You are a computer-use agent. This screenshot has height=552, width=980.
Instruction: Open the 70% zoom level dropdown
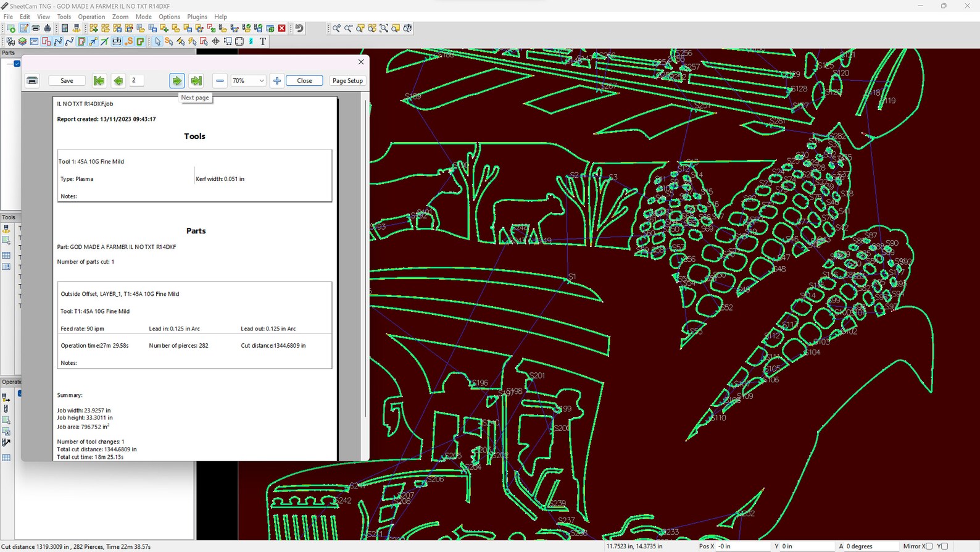(261, 81)
